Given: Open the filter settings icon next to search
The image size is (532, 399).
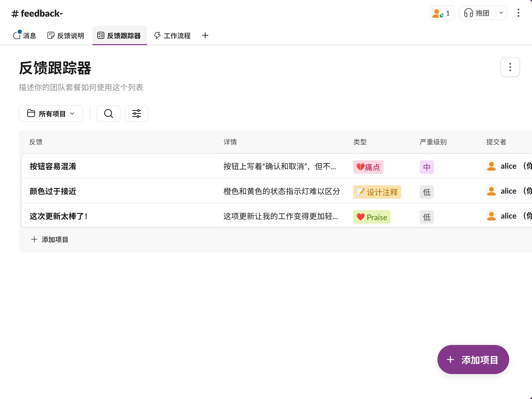Looking at the screenshot, I should point(136,113).
